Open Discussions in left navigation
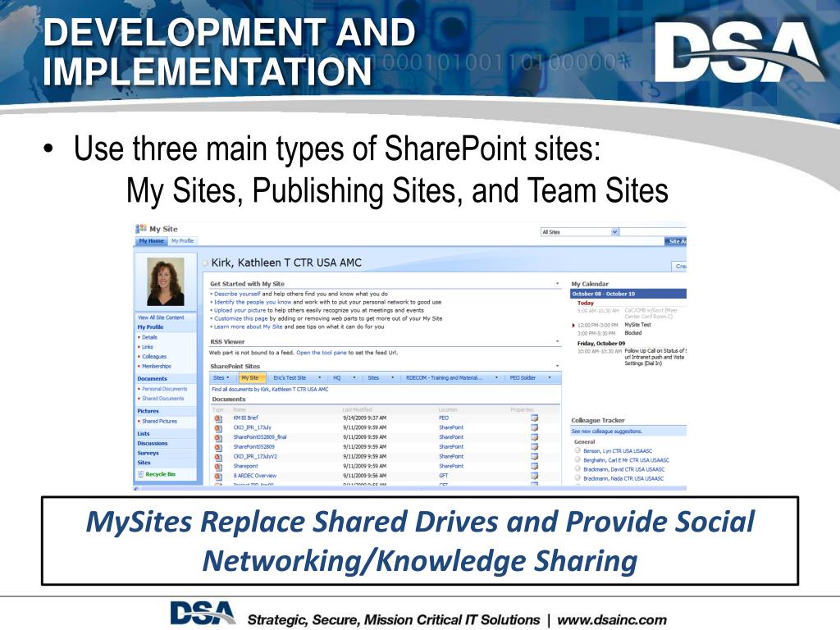This screenshot has height=630, width=840. tap(153, 444)
